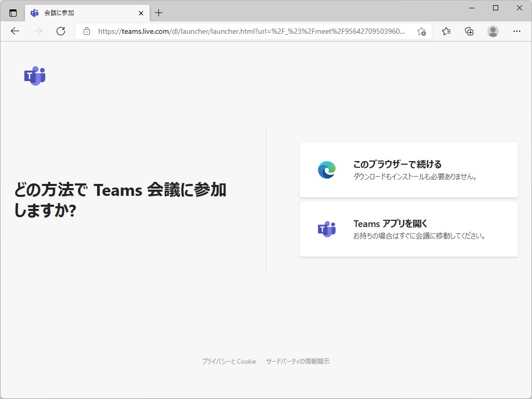Select the 会話に参加 tab
This screenshot has height=399, width=532.
[x=78, y=14]
